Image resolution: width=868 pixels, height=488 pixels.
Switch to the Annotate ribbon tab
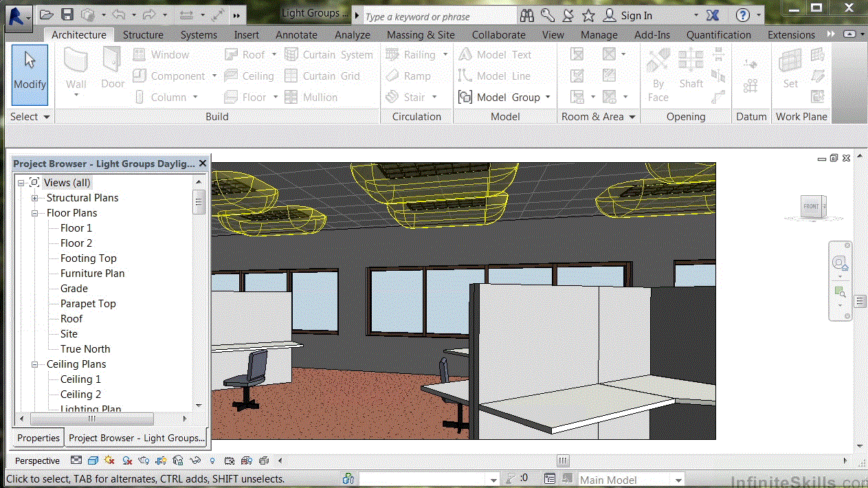pyautogui.click(x=296, y=34)
